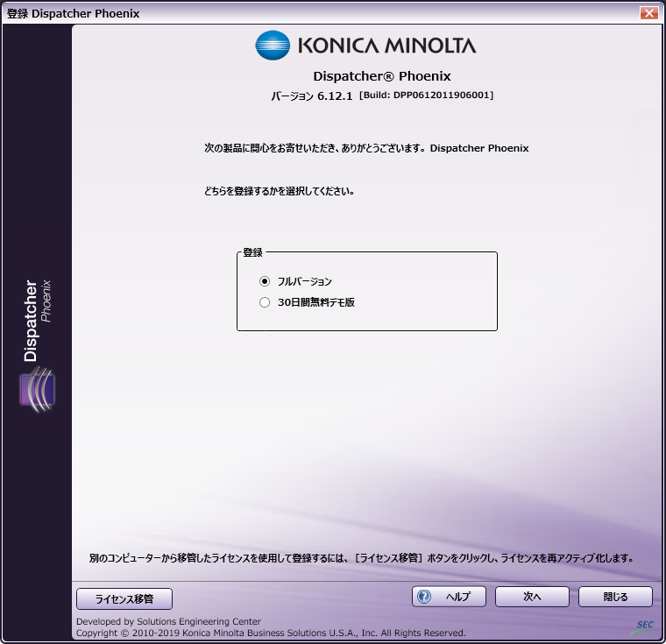Close the registration window with red X

click(x=649, y=13)
